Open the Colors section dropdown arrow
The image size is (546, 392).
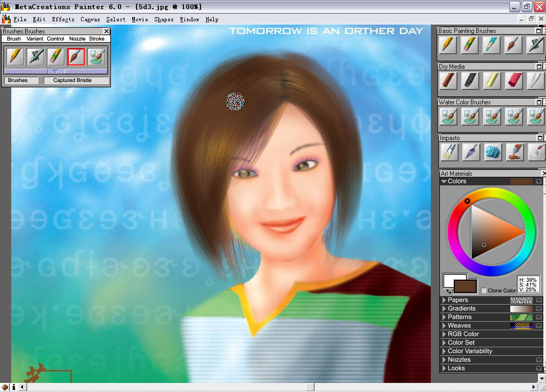539,181
